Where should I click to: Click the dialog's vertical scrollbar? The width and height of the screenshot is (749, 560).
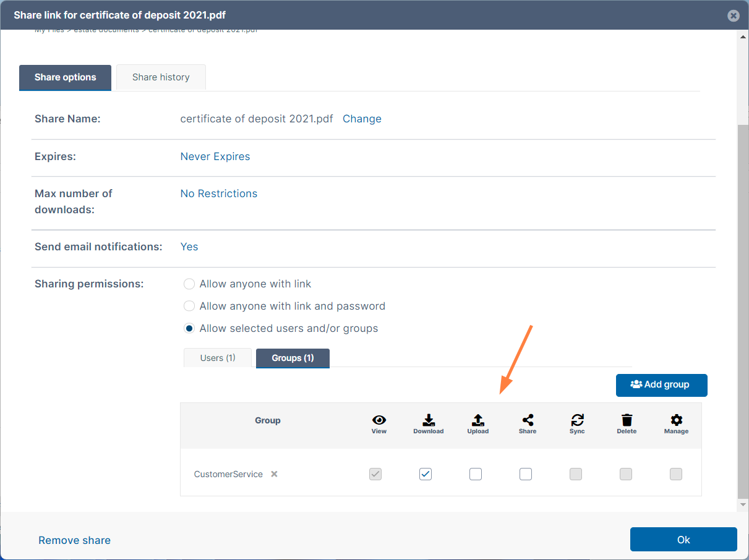click(743, 309)
